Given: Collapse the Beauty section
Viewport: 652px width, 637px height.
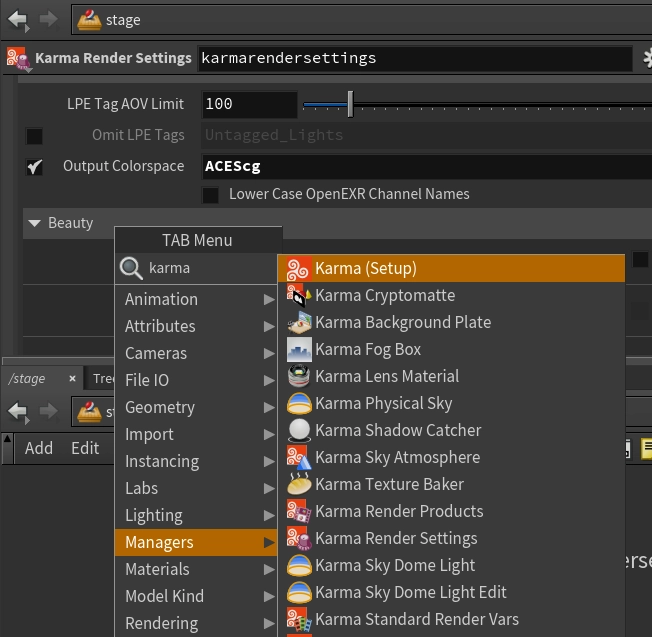Looking at the screenshot, I should (35, 223).
